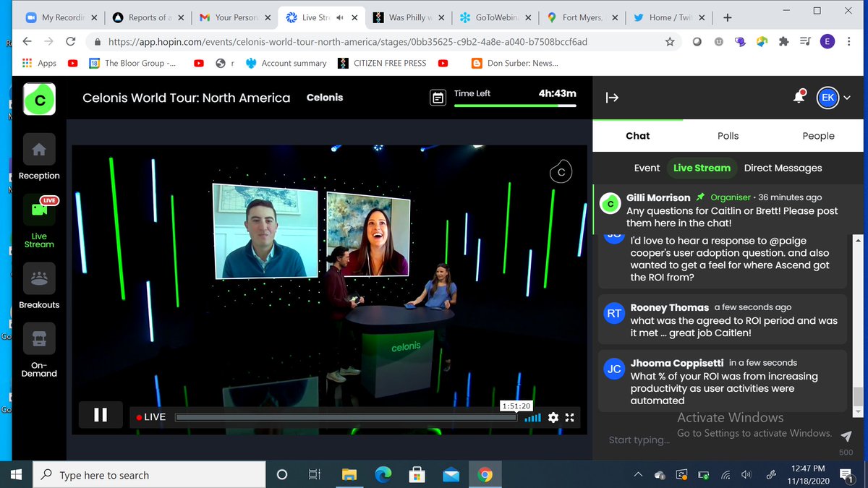Switch to the Polls tab

coord(728,136)
